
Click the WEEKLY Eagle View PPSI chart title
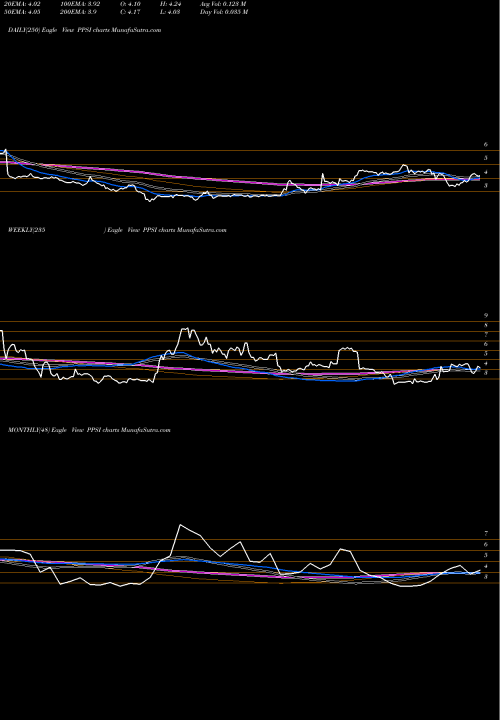[117, 230]
